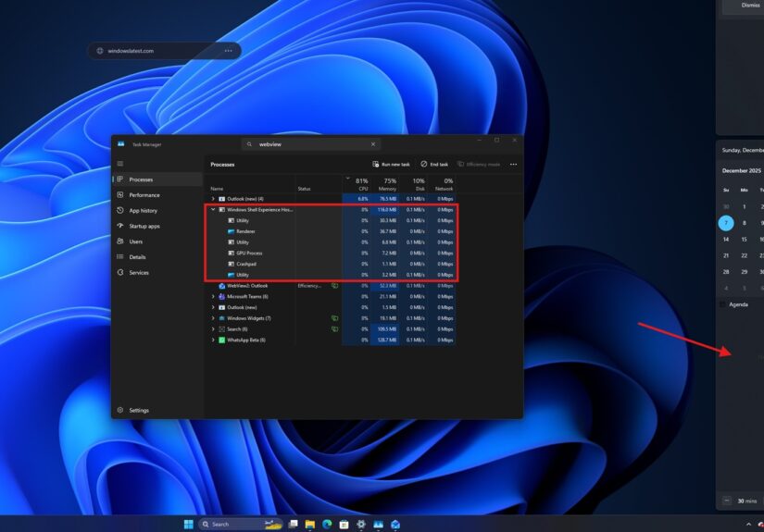Select December 7 in the calendar
The width and height of the screenshot is (764, 532).
click(726, 223)
